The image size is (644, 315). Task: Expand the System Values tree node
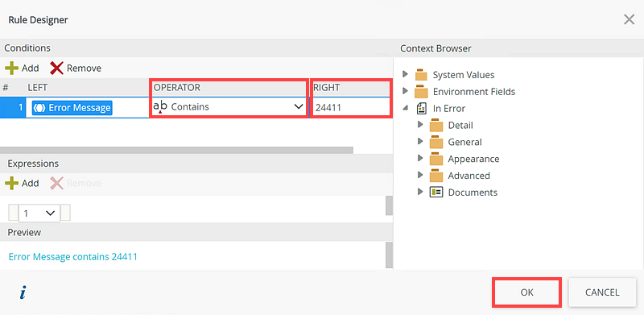406,74
